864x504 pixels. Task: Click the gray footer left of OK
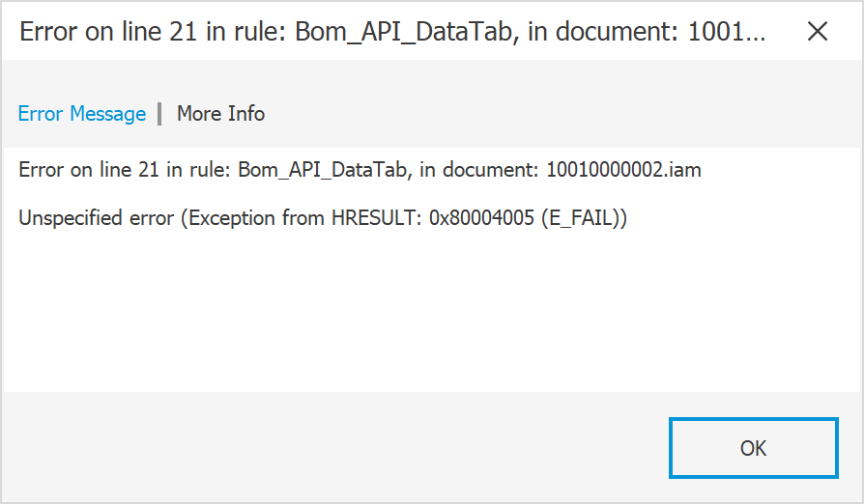coord(329,448)
